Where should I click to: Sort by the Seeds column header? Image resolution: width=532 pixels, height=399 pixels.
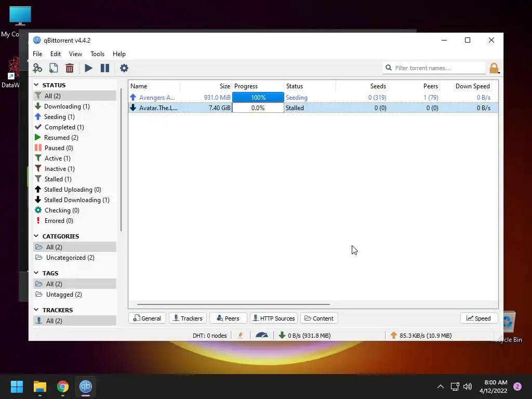[x=362, y=86]
